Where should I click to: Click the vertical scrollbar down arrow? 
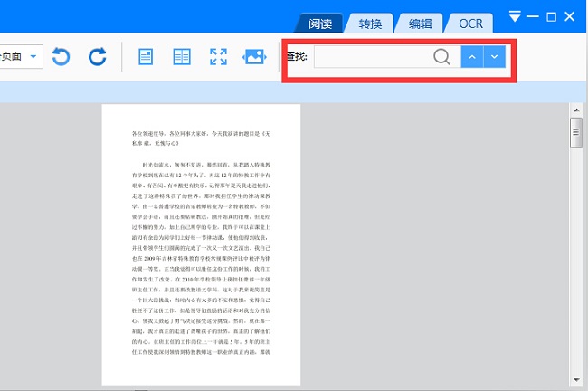click(x=577, y=380)
